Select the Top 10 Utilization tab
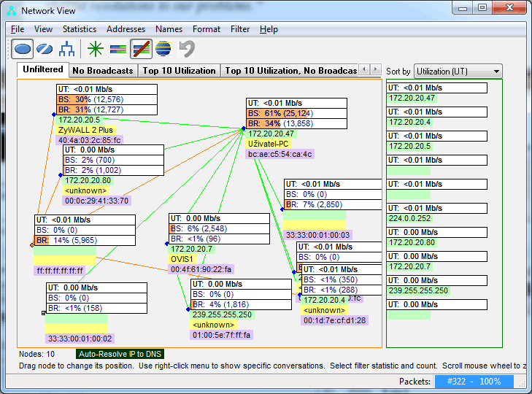The height and width of the screenshot is (394, 532). tap(180, 71)
